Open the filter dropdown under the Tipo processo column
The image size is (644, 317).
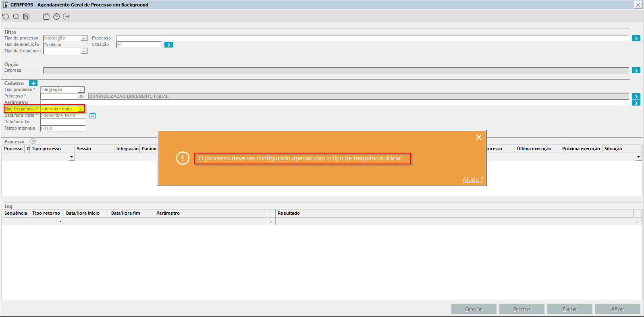[71, 157]
